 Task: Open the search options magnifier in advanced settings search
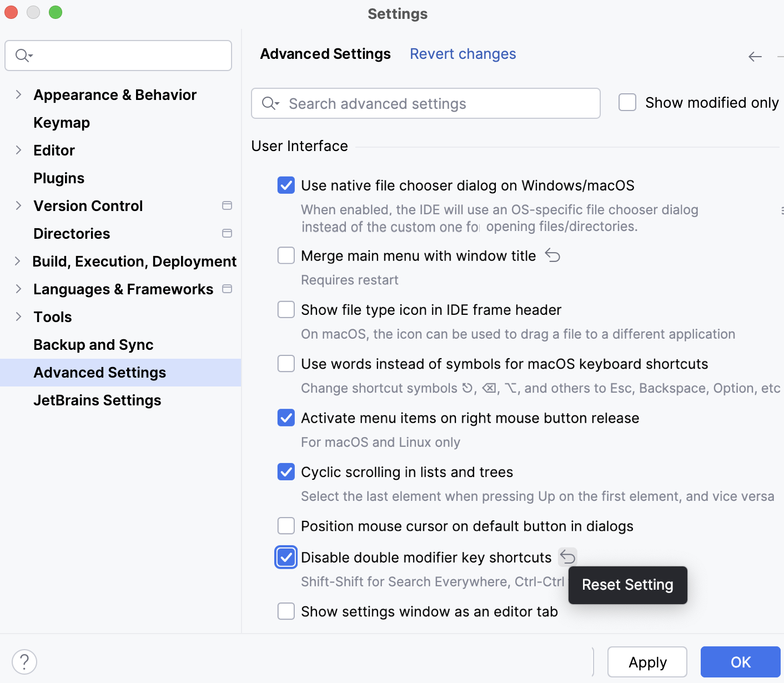(x=270, y=103)
